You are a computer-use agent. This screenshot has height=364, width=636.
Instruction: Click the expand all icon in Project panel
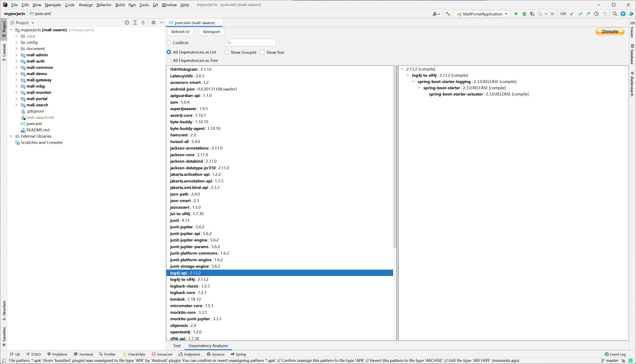coord(135,23)
